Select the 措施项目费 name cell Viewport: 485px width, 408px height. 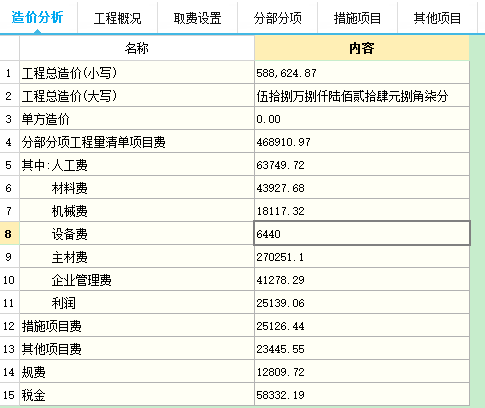pyautogui.click(x=137, y=326)
